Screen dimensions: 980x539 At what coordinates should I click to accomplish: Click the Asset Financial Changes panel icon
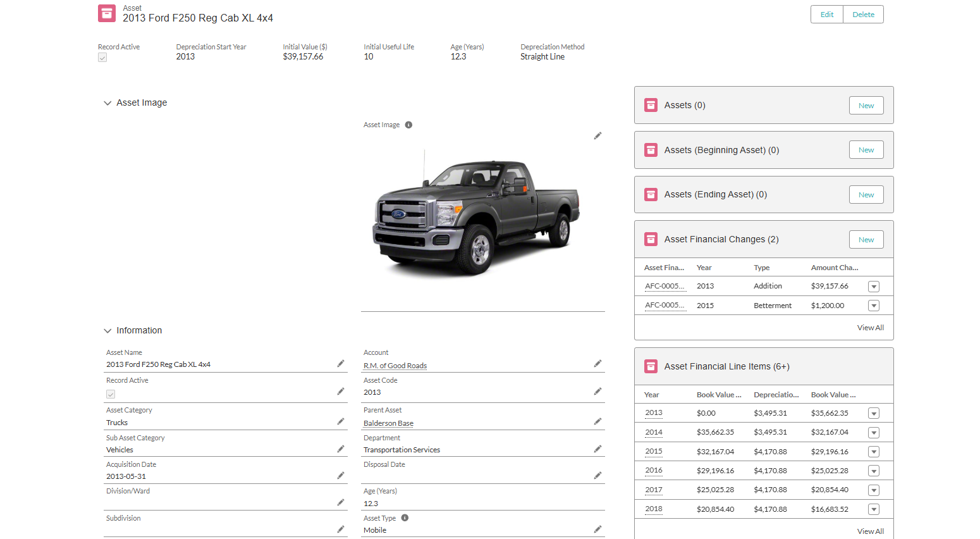click(x=651, y=239)
